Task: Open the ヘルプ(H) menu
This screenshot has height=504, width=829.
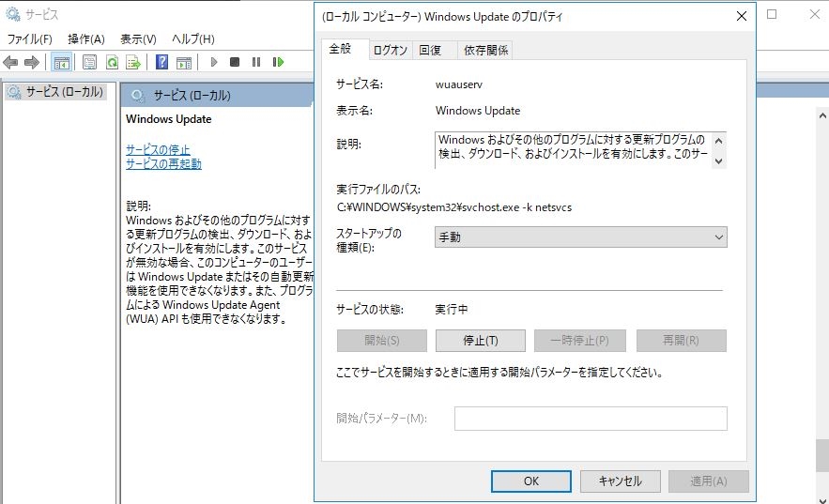Action: [193, 39]
